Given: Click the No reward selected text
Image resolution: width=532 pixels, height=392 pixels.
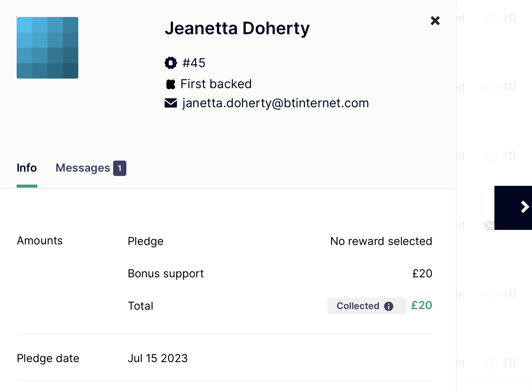Looking at the screenshot, I should pos(381,241).
